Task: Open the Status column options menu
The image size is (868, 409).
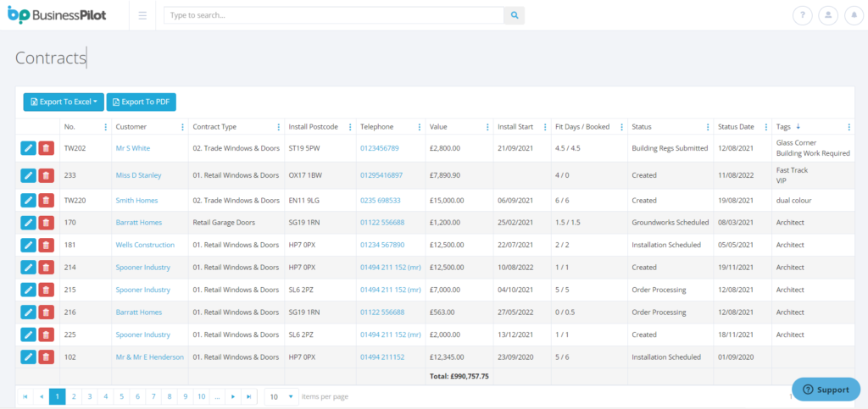Action: (708, 127)
